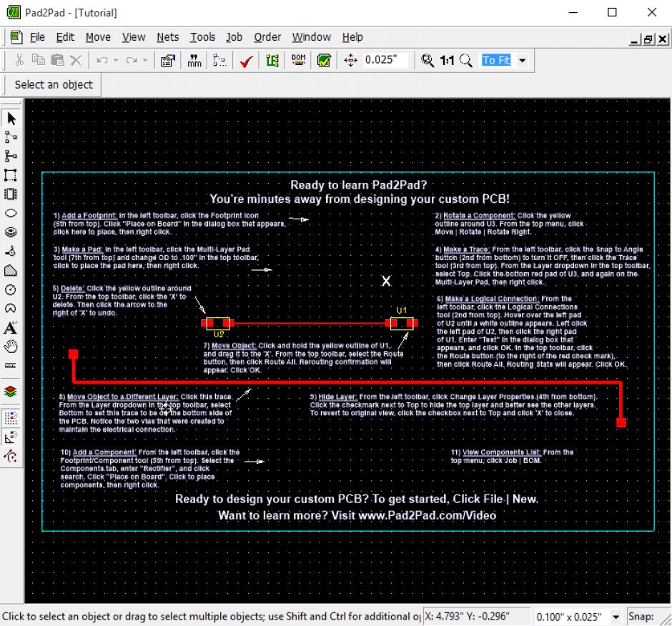
Task: Click the dotted connections toolbar icon
Action: coord(219,60)
